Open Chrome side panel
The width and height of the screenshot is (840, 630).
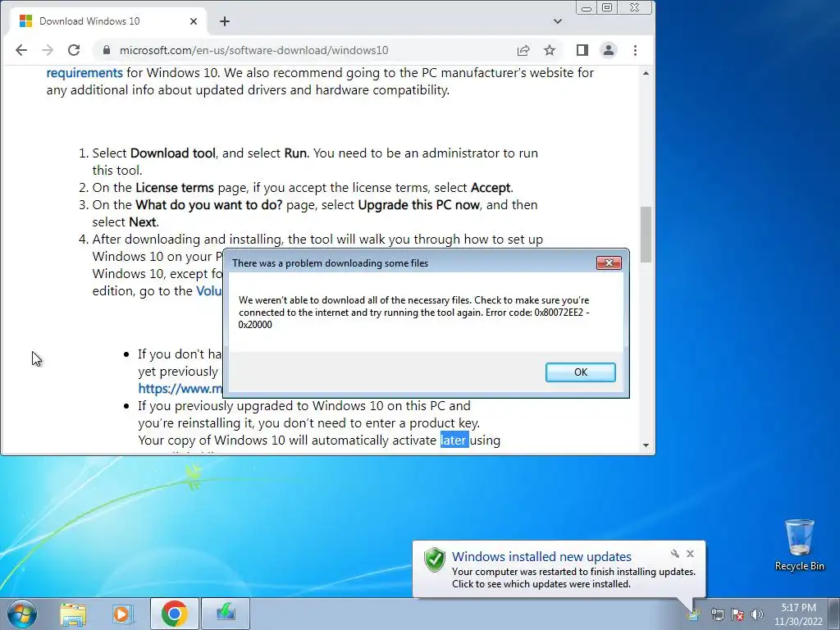pyautogui.click(x=582, y=50)
